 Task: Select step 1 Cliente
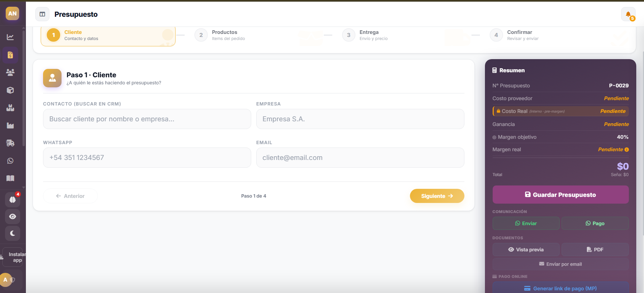(x=108, y=35)
